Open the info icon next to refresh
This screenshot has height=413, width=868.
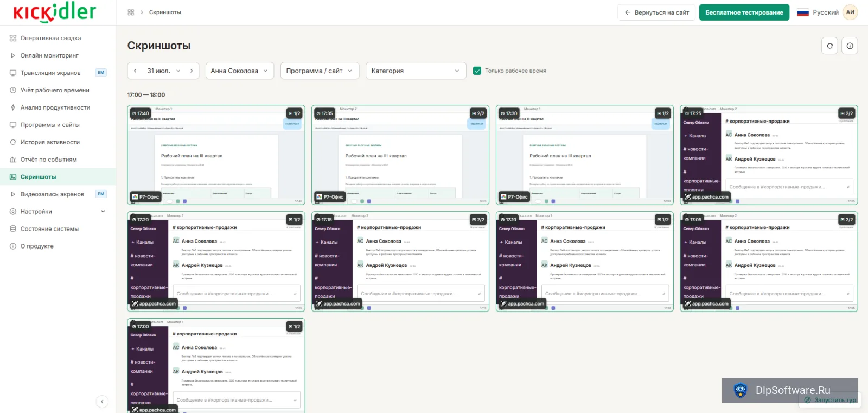click(850, 46)
